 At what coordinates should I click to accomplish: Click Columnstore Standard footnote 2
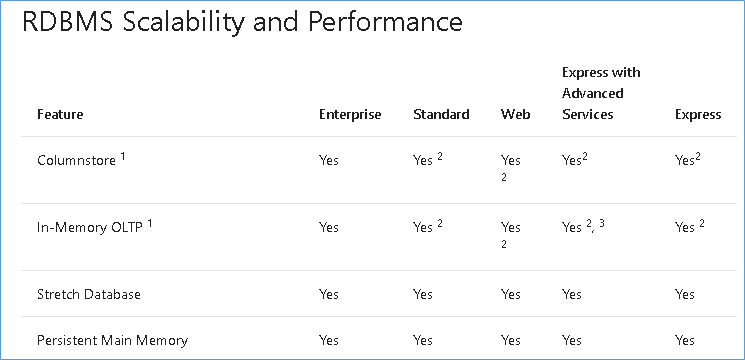click(x=440, y=157)
